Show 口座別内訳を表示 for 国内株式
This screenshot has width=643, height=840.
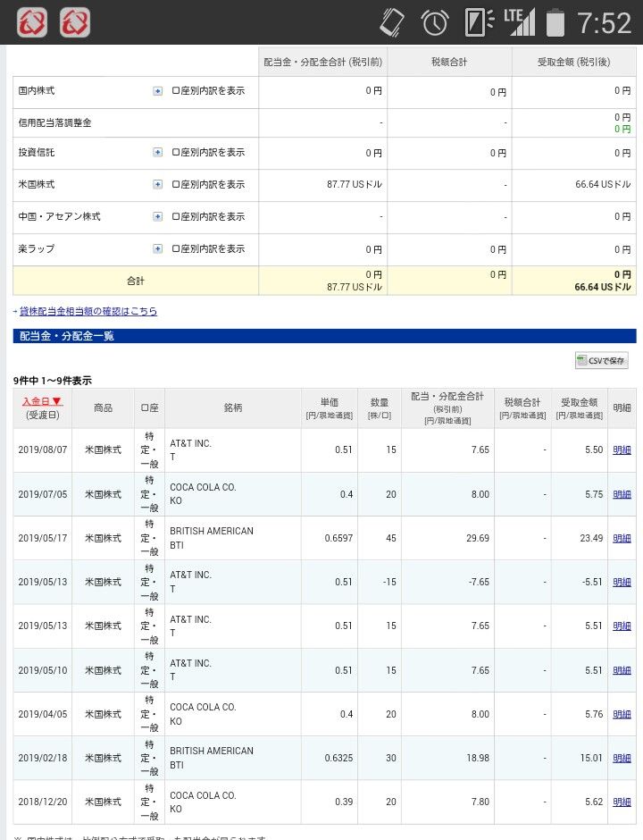(208, 91)
